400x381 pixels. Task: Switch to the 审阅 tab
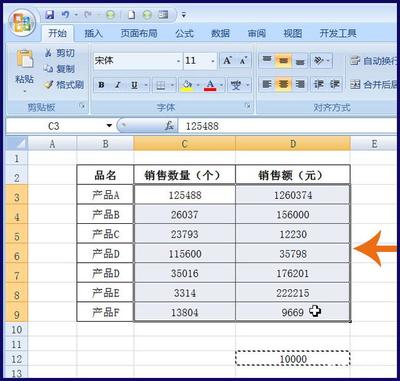(257, 33)
